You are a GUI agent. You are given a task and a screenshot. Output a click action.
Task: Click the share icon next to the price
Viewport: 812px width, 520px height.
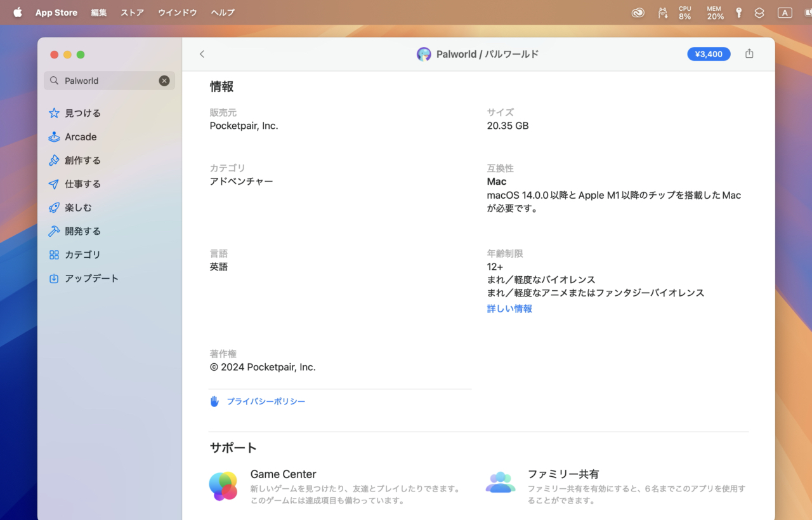click(749, 54)
